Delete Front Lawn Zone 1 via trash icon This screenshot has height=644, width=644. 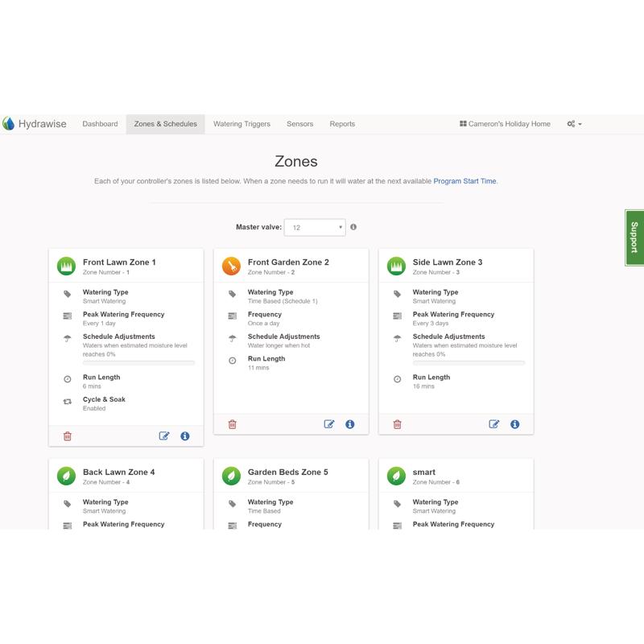click(68, 436)
